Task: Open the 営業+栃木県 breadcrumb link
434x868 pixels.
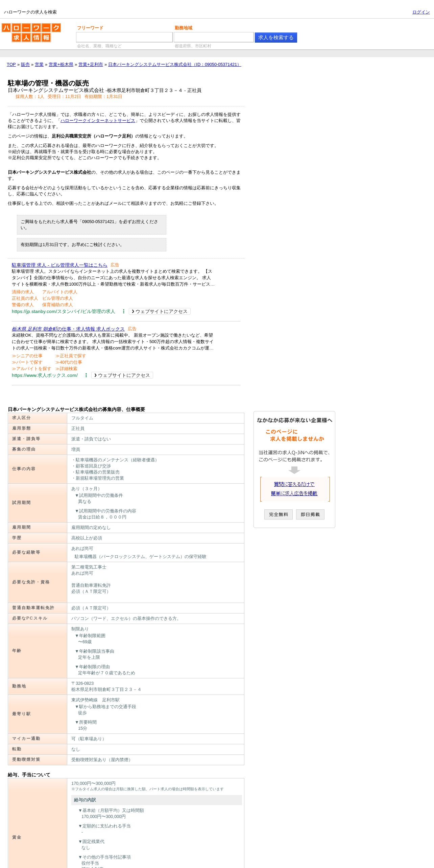Action: click(x=61, y=65)
